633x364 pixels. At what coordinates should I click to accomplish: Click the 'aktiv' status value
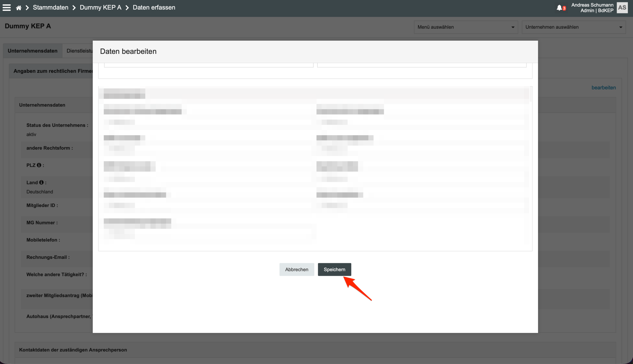click(31, 134)
